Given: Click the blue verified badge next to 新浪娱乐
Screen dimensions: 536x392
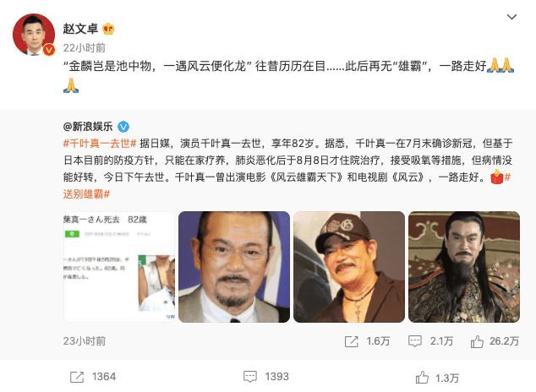Looking at the screenshot, I should [123, 127].
